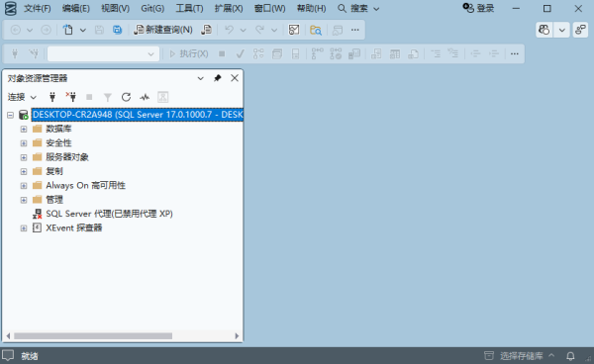The width and height of the screenshot is (594, 364).
Task: Collapse the DESKTOP-CR2A948 server node
Action: click(10, 115)
